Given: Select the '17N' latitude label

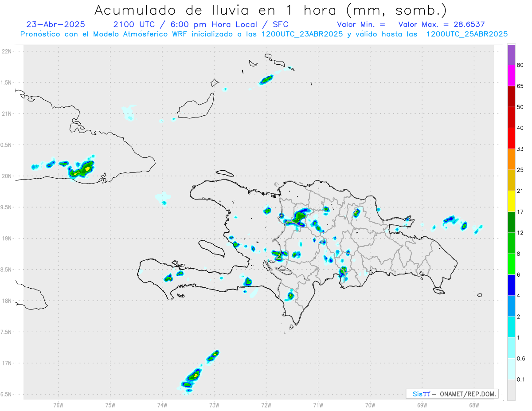Looking at the screenshot, I should (x=7, y=363).
